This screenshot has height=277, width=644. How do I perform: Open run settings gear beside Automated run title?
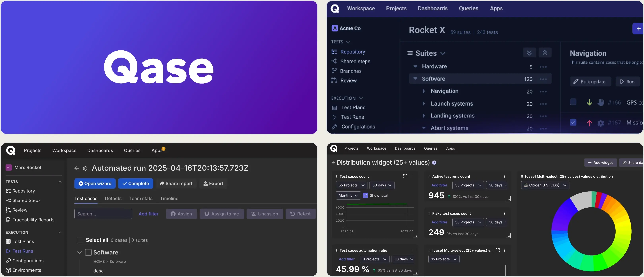[x=85, y=169]
